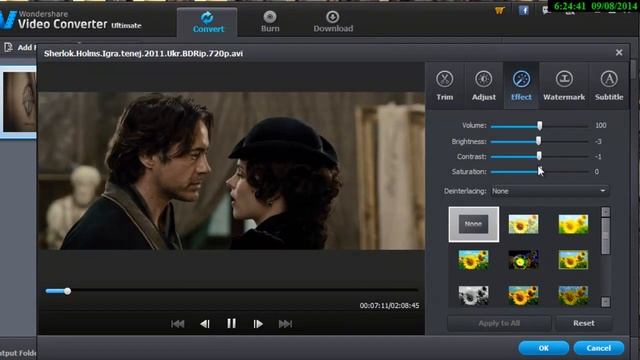
Task: Click the effects list scroll up arrow
Action: 606,212
